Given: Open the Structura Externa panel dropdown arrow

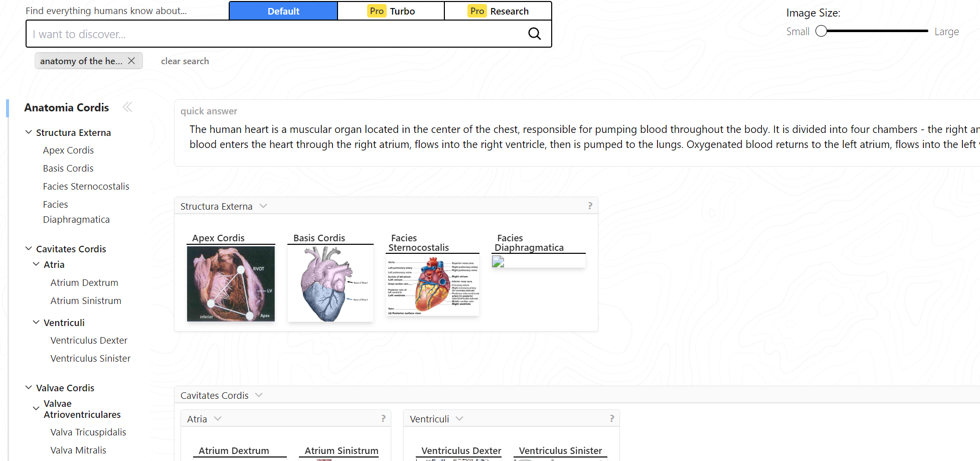Looking at the screenshot, I should (263, 206).
